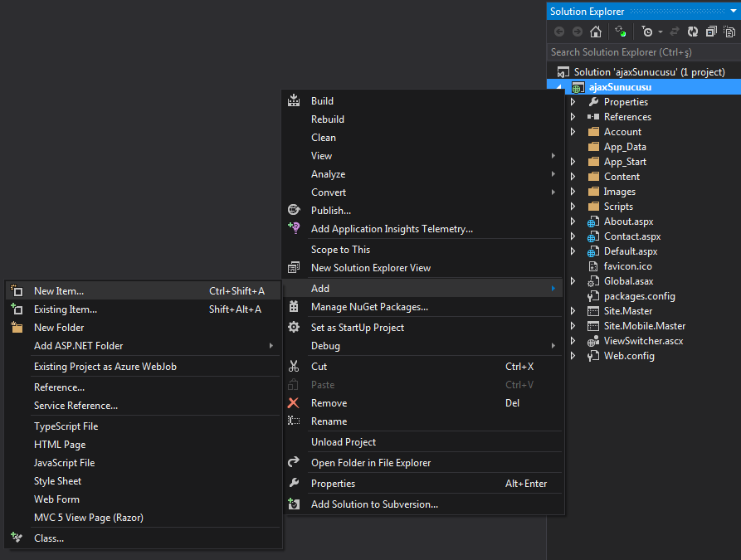Viewport: 741px width, 560px height.
Task: Open the Convert submenu
Action: [423, 192]
